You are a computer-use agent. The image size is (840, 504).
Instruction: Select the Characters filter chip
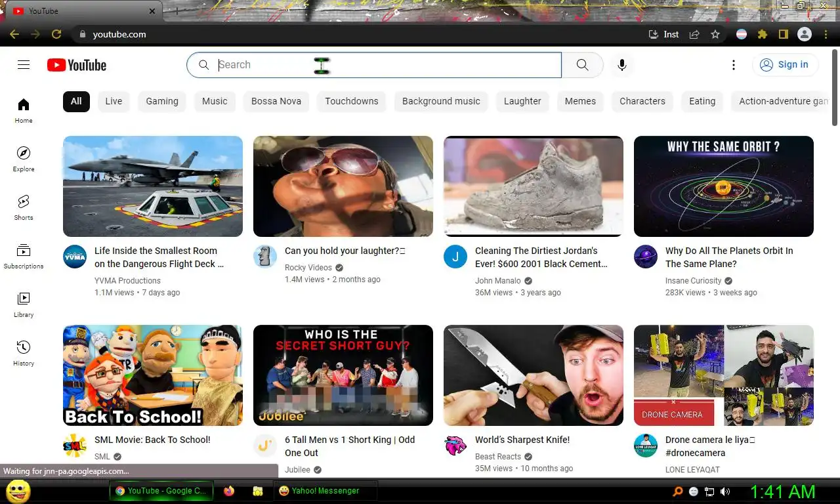pos(642,101)
